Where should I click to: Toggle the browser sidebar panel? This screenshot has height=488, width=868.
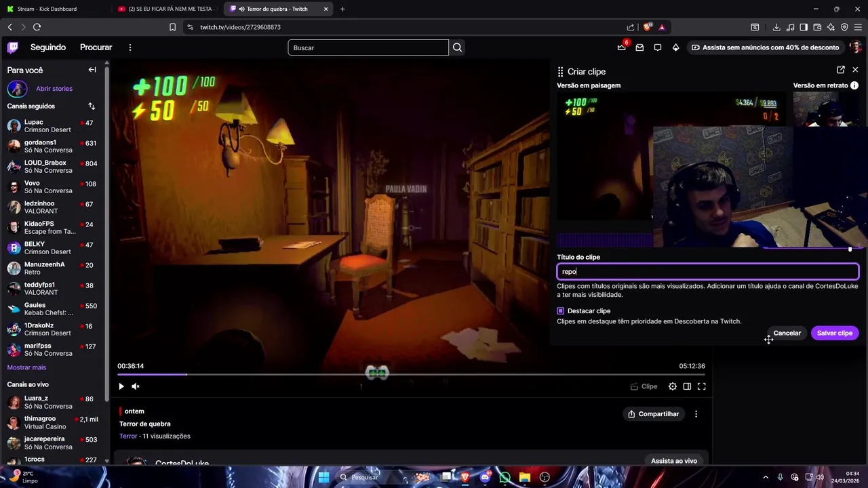(x=804, y=27)
